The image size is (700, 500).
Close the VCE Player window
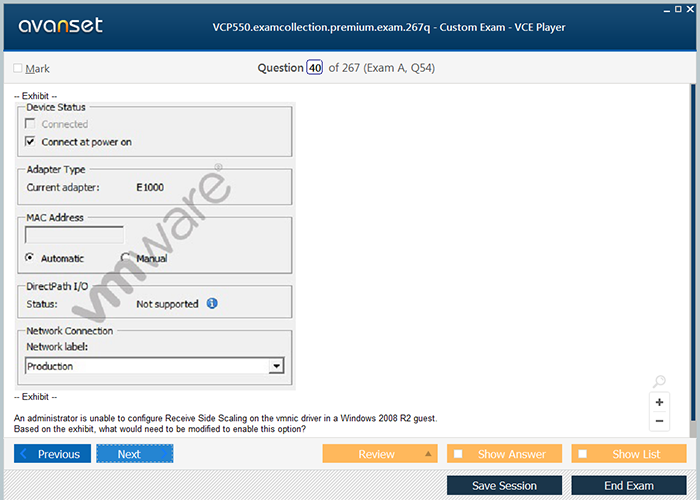pyautogui.click(x=690, y=9)
